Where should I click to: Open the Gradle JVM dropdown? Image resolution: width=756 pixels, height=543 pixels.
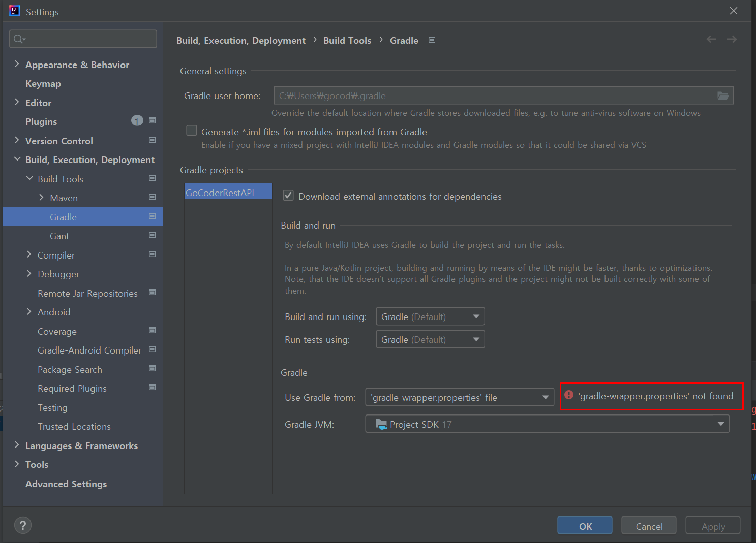[547, 424]
